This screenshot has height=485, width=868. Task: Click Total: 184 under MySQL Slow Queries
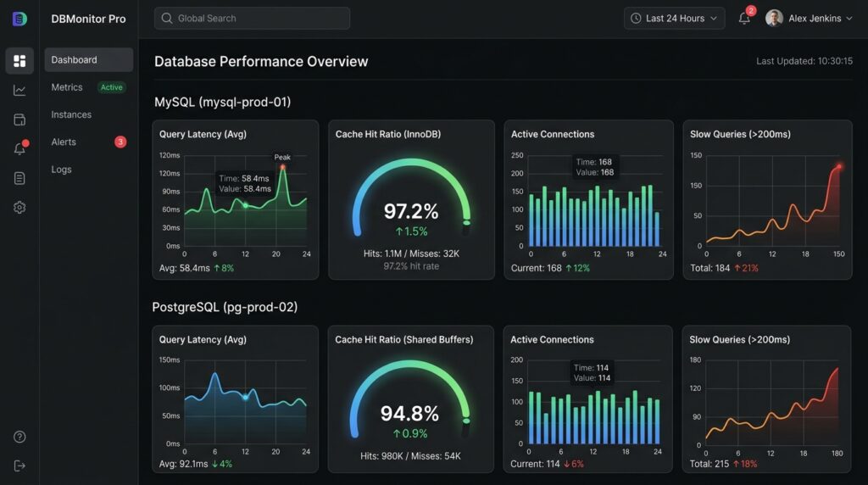click(x=709, y=268)
